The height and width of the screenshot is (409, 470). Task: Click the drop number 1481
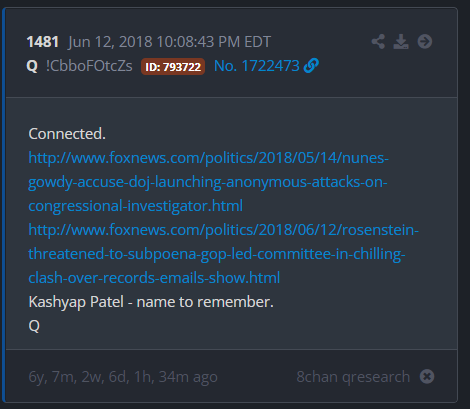tap(43, 42)
